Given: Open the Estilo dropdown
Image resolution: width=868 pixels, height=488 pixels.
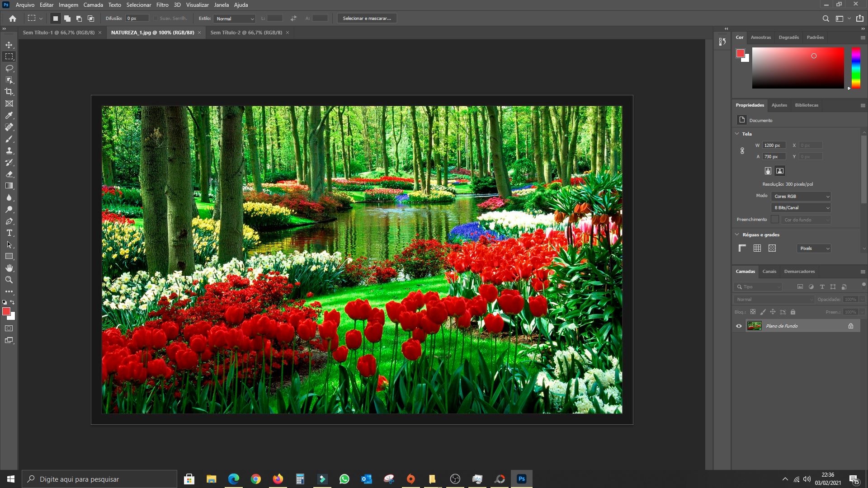Looking at the screenshot, I should (235, 19).
